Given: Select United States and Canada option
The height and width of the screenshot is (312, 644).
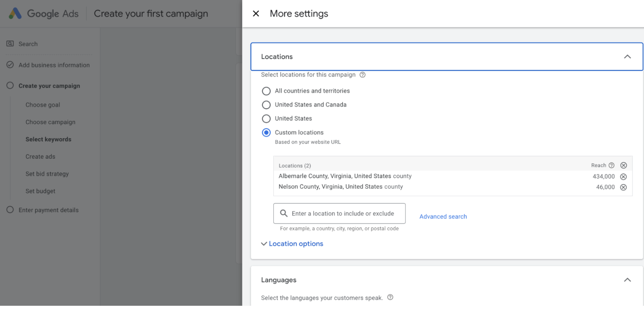Looking at the screenshot, I should (266, 105).
